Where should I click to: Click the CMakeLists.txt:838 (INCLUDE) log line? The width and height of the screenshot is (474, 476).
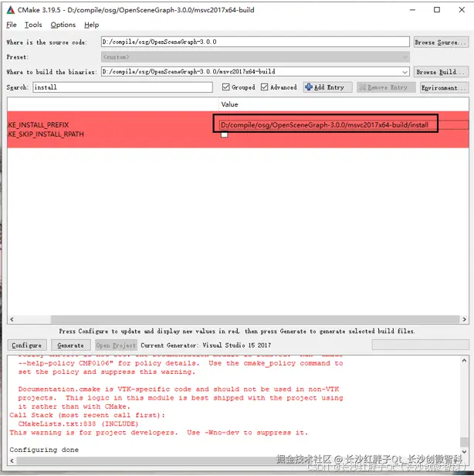[x=78, y=423]
